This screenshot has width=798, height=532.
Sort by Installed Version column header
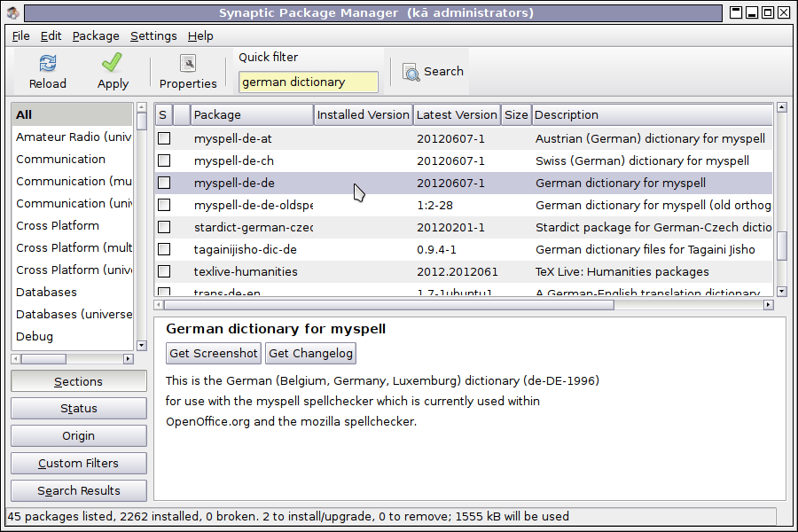(x=363, y=114)
